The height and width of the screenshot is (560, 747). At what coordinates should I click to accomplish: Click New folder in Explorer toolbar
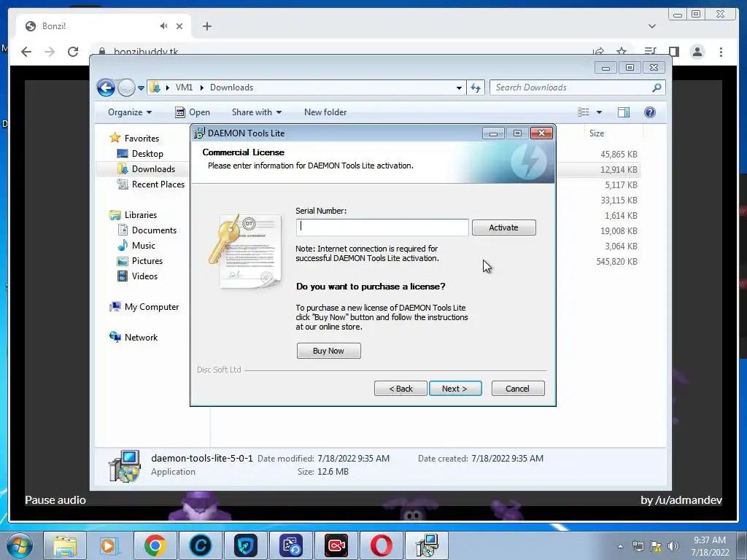325,112
